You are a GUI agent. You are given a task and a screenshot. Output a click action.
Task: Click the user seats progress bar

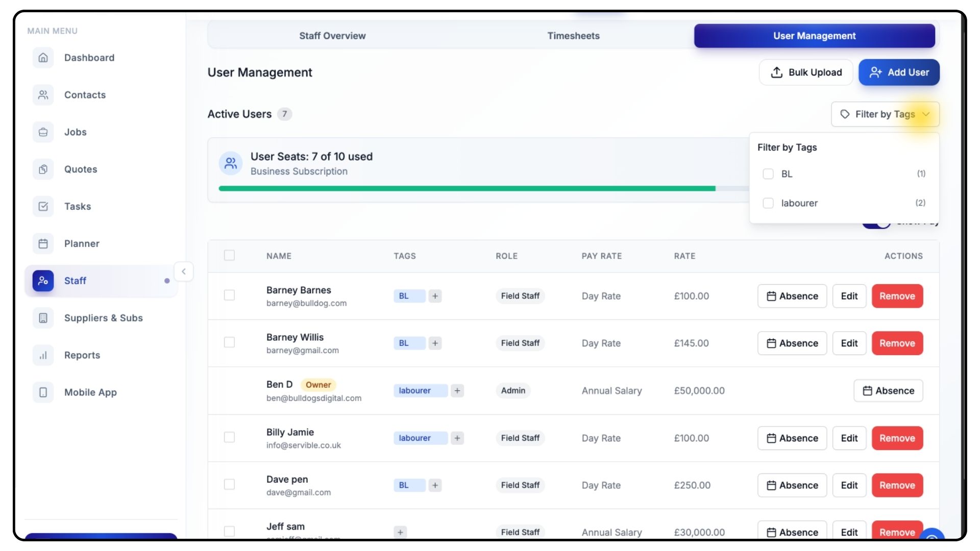tap(467, 189)
